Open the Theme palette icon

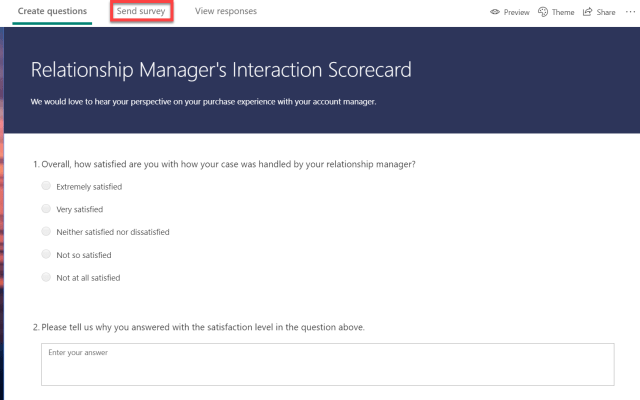[543, 12]
